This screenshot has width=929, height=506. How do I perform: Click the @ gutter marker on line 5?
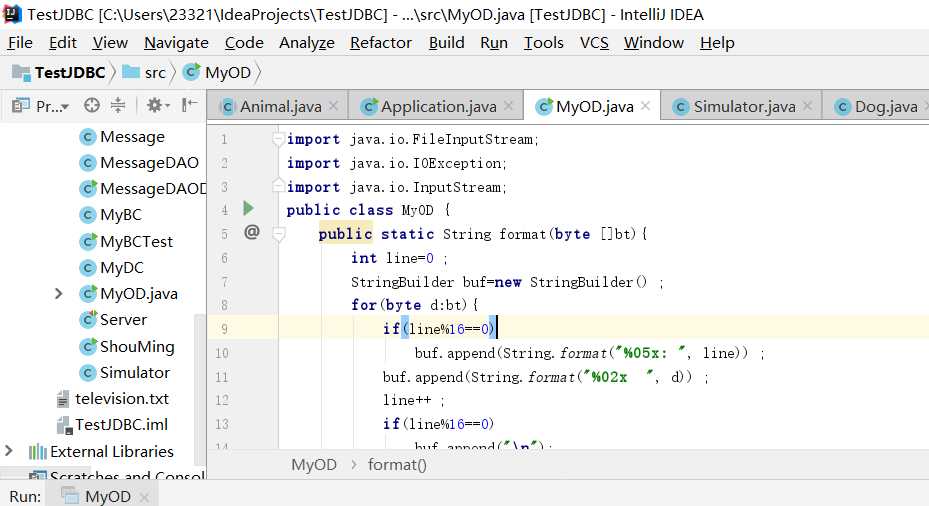point(252,232)
